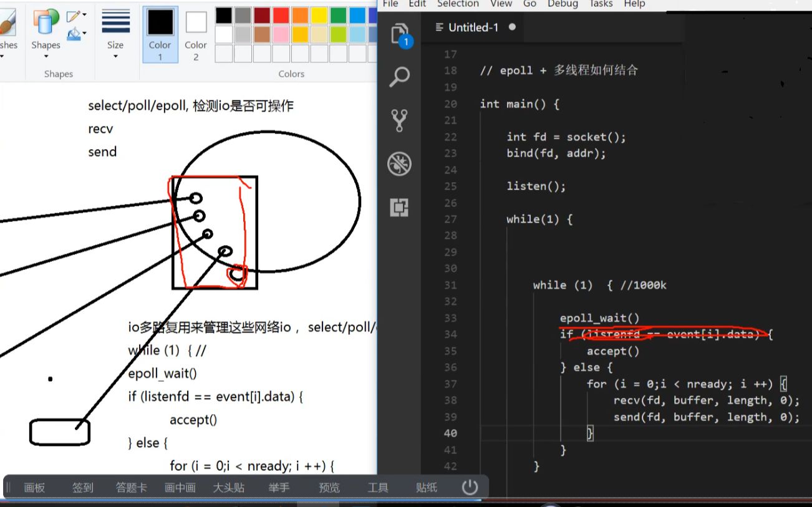
Task: Click the 签到 check-in button
Action: [82, 487]
